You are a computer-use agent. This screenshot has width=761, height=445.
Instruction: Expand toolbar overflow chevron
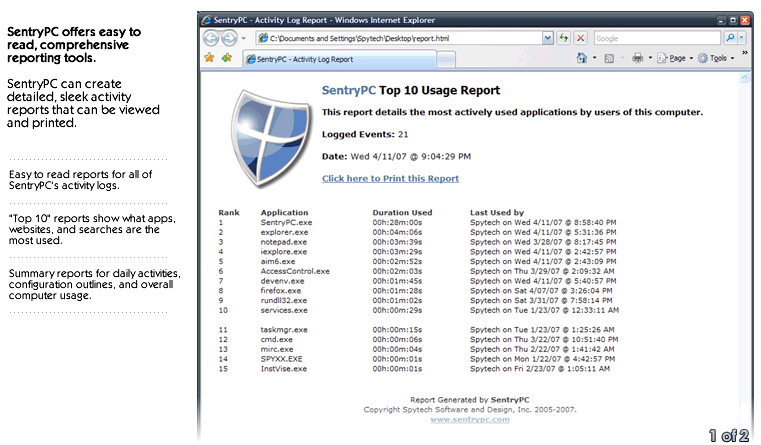[x=745, y=52]
